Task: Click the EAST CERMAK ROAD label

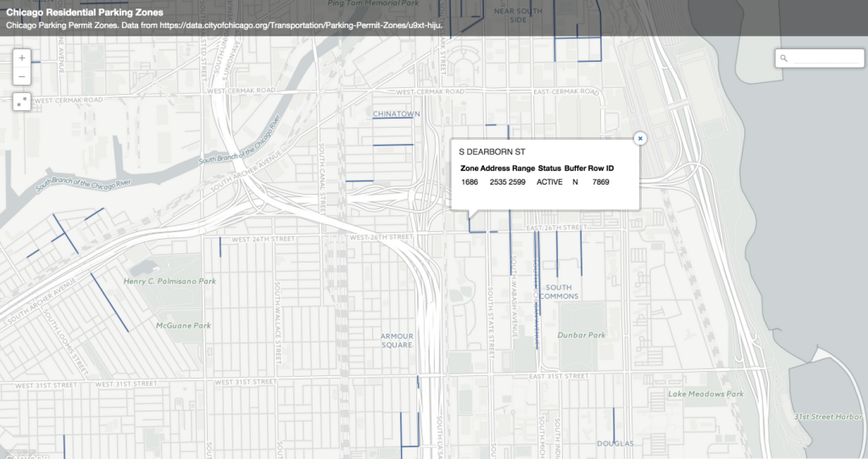Action: [x=565, y=91]
